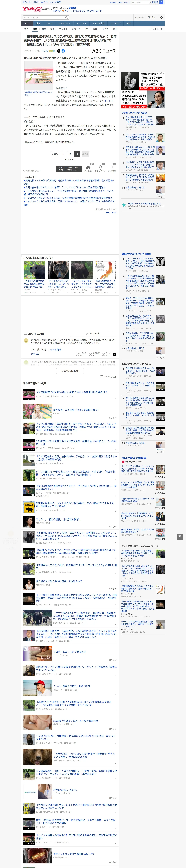Select the みんなの意見 tab
This screenshot has width=186, height=868.
tap(98, 24)
